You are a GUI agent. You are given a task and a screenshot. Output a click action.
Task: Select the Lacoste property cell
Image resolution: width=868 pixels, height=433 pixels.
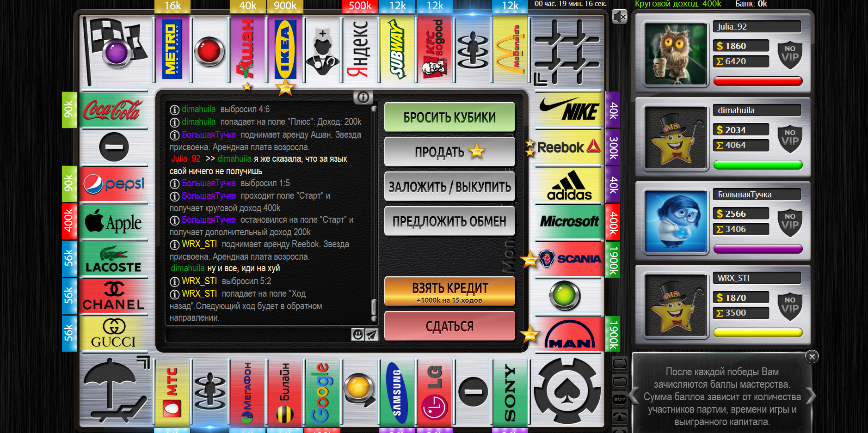(x=114, y=259)
